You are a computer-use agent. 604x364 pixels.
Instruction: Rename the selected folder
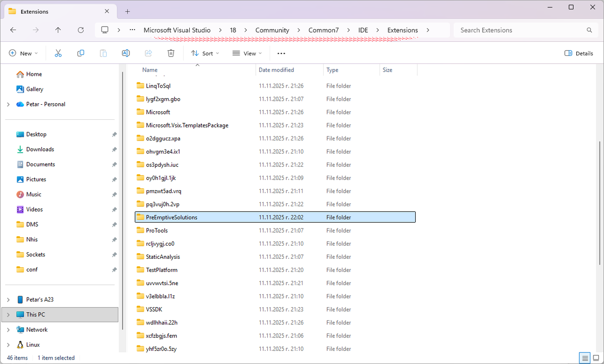tap(125, 53)
